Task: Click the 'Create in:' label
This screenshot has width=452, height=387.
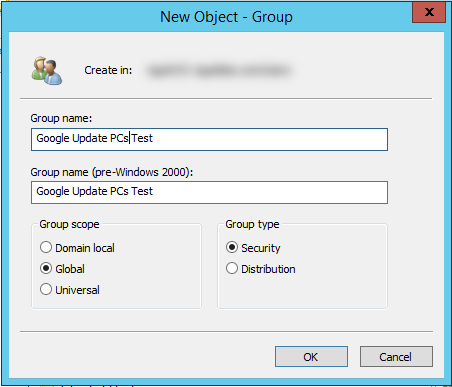Action: pyautogui.click(x=108, y=70)
